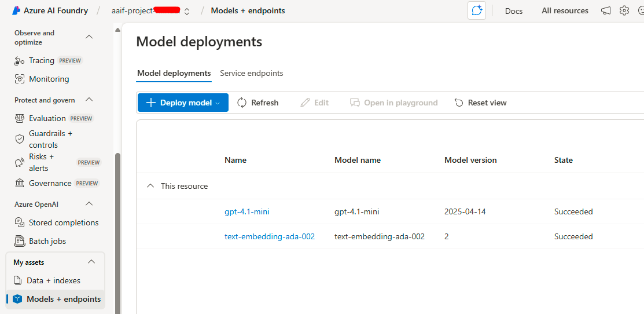Click Open in playground button
The width and height of the screenshot is (644, 314).
(x=394, y=103)
